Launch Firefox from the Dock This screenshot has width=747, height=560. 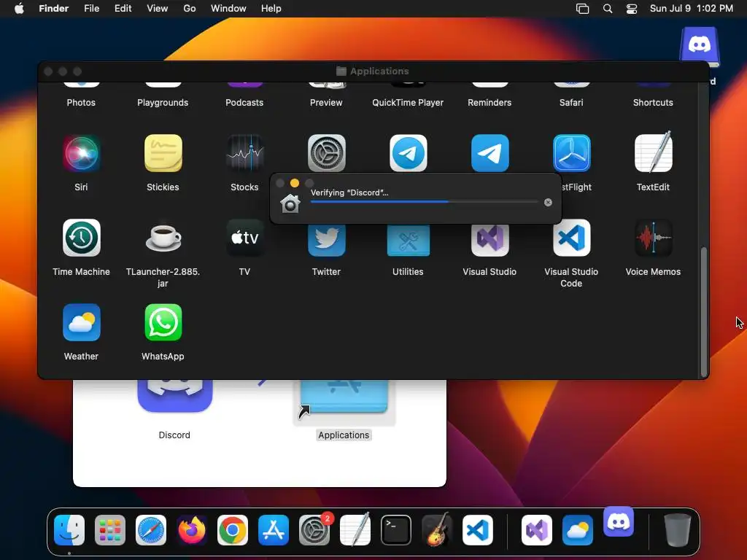point(192,530)
